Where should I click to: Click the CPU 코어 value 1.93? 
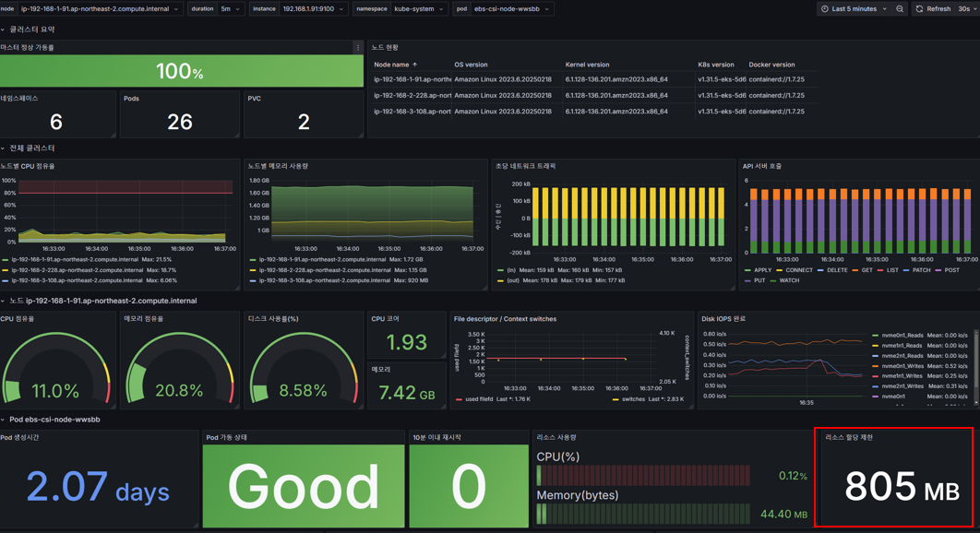point(406,342)
